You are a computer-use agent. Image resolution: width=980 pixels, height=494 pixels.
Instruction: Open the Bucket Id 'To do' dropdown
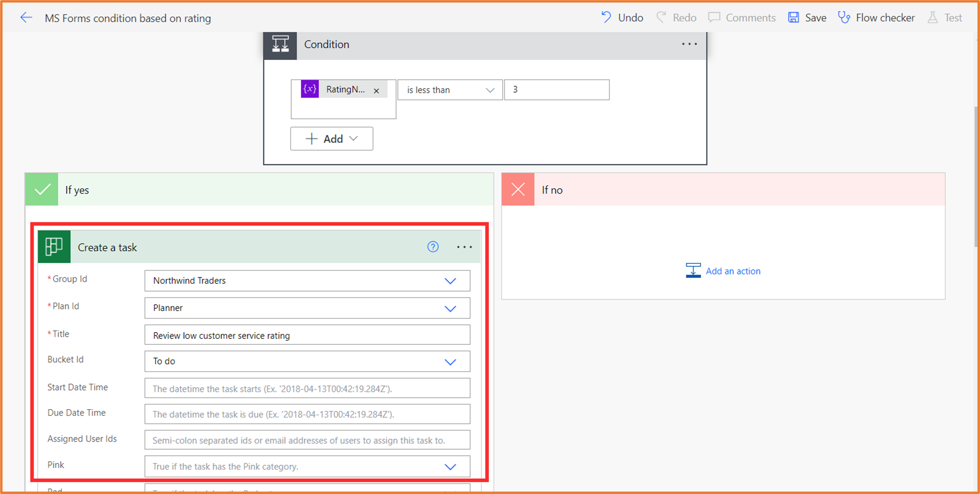450,361
